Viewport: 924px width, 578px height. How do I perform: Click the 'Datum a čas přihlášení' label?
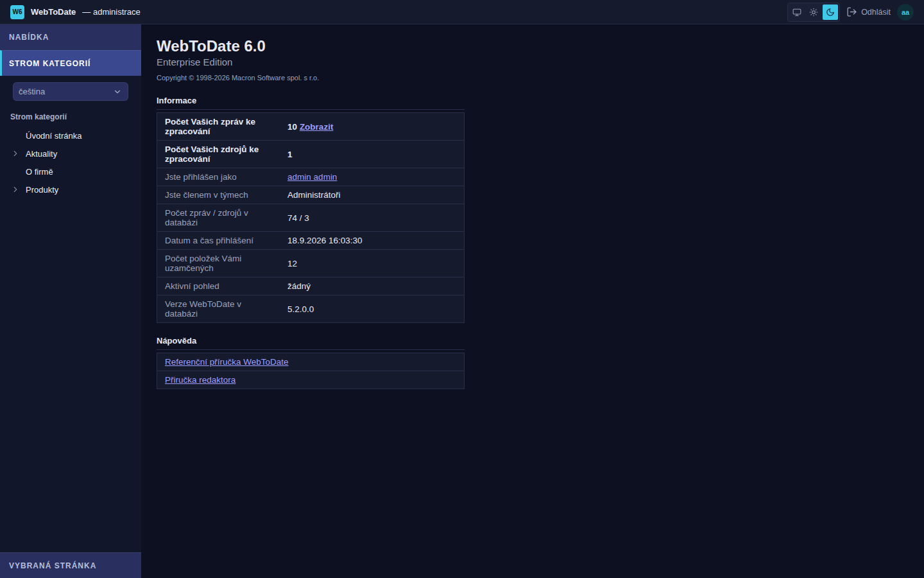coord(209,241)
